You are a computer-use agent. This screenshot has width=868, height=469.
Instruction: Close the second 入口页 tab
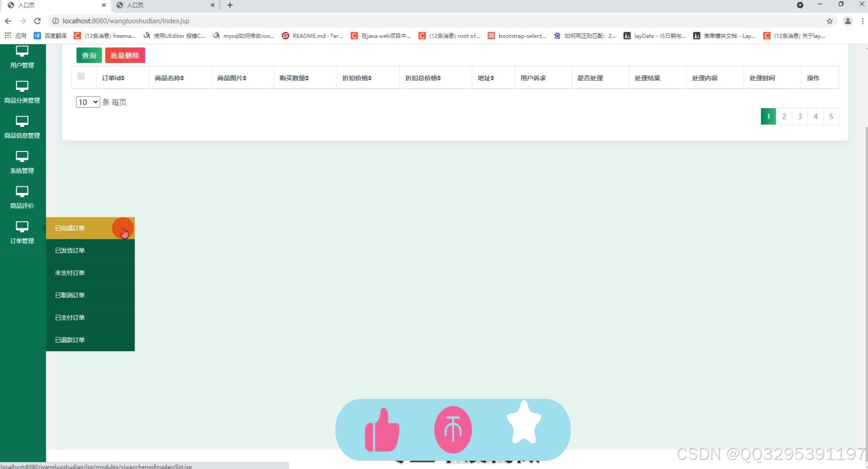(212, 5)
